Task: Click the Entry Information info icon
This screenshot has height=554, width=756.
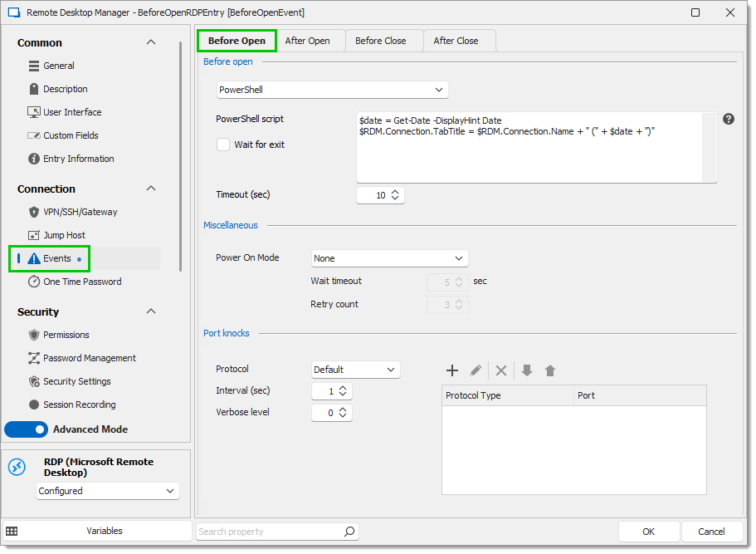Action: tap(34, 159)
